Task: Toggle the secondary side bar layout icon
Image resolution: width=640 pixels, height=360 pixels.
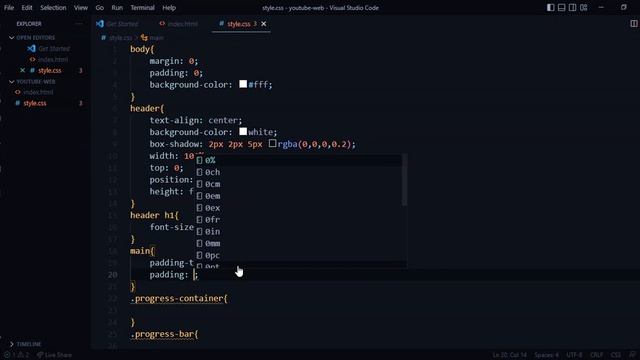Action: click(x=573, y=7)
